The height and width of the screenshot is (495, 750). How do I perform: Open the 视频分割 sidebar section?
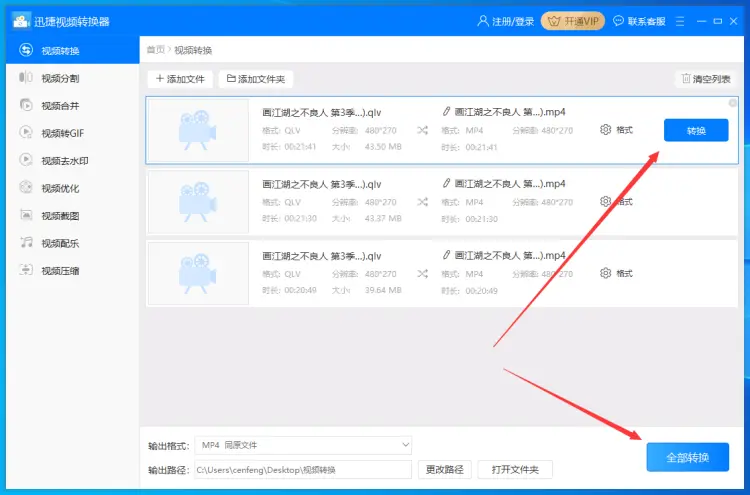pos(72,78)
